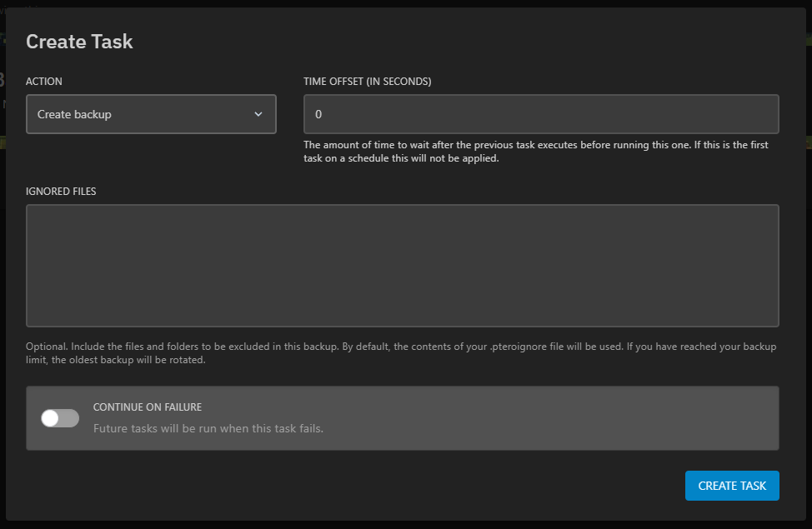
Task: Click the 'IGNORED FILES' field label
Action: click(x=61, y=191)
